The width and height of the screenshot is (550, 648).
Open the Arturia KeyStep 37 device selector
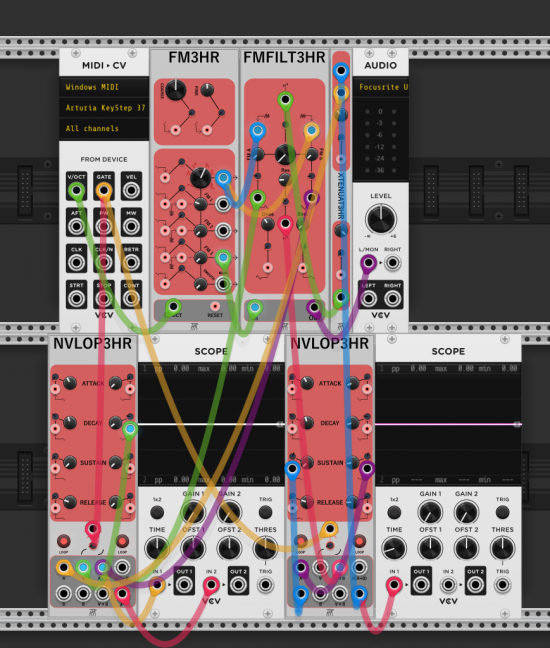tap(104, 108)
